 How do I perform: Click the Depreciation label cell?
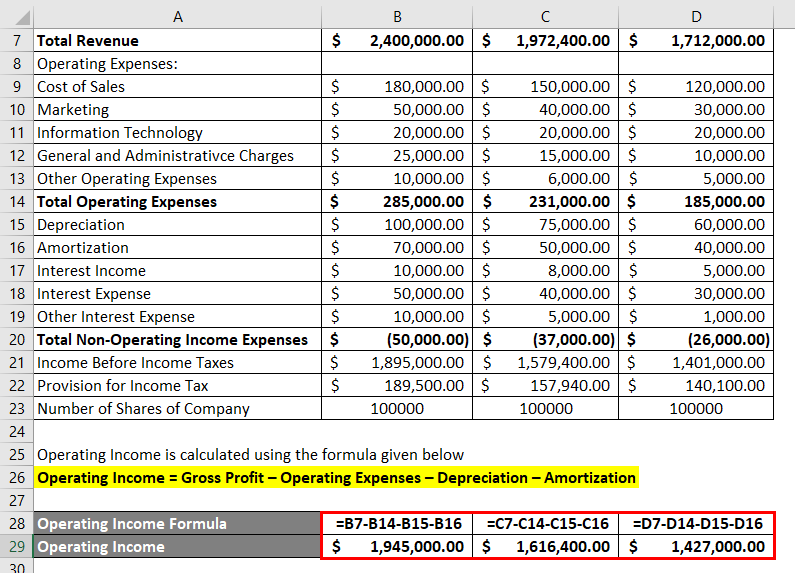[x=177, y=225]
